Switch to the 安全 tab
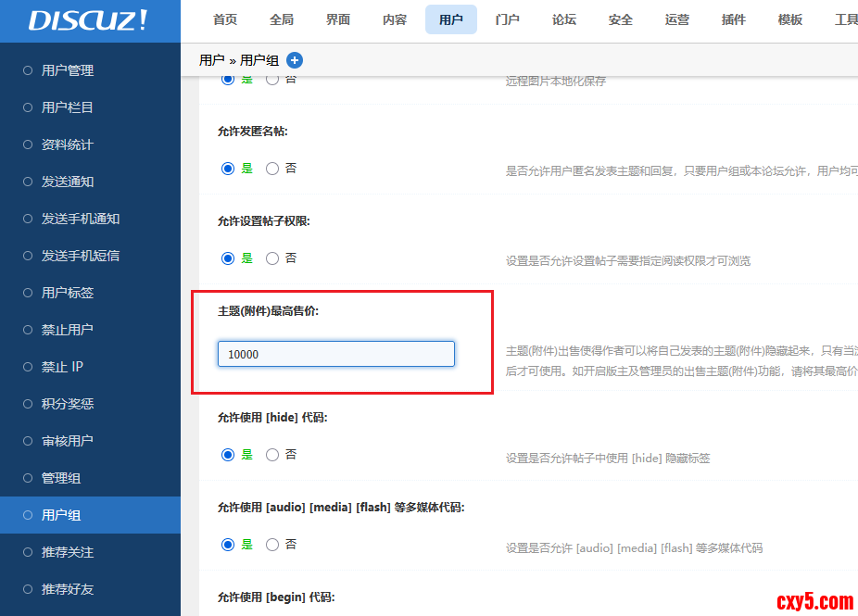Screen dimensions: 858x616 click(620, 19)
